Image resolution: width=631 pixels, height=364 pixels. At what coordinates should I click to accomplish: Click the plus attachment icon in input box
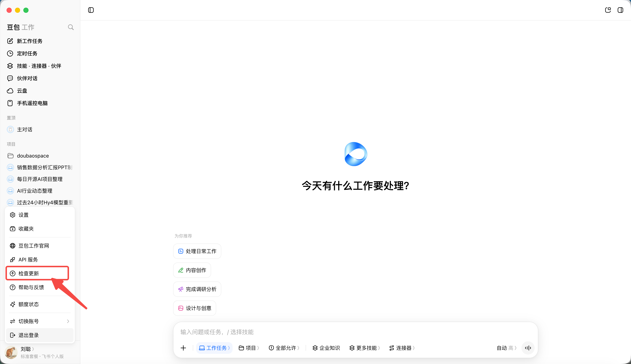click(x=183, y=348)
